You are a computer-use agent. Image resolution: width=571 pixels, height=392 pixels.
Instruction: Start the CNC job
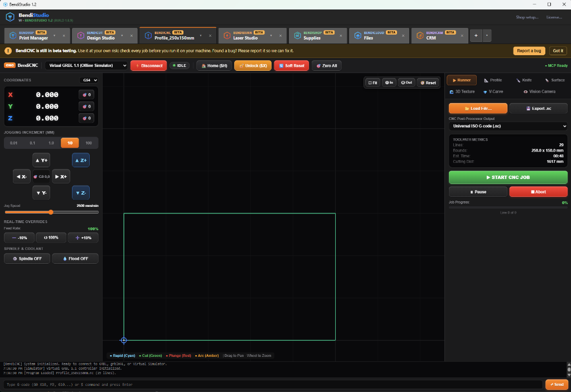pos(508,177)
